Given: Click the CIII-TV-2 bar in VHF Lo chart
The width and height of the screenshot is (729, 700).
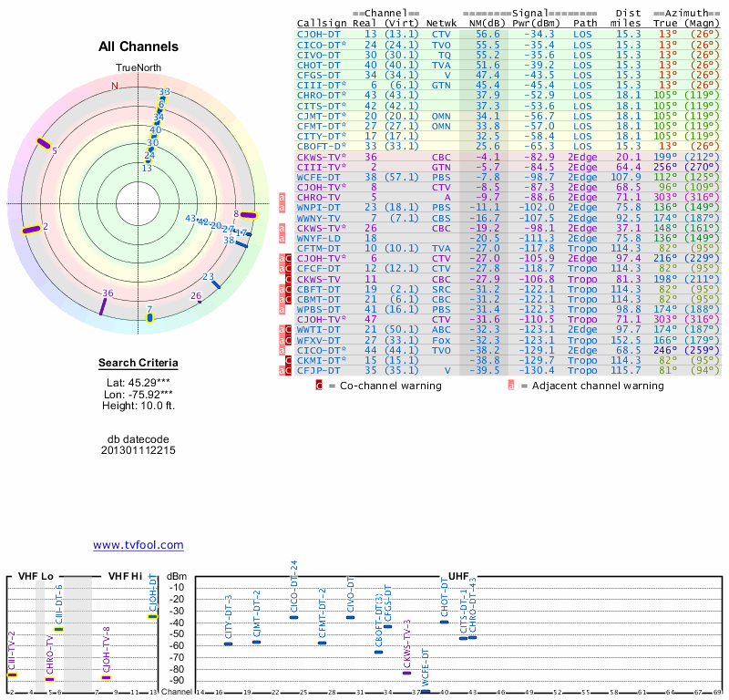Looking at the screenshot, I should [x=12, y=674].
